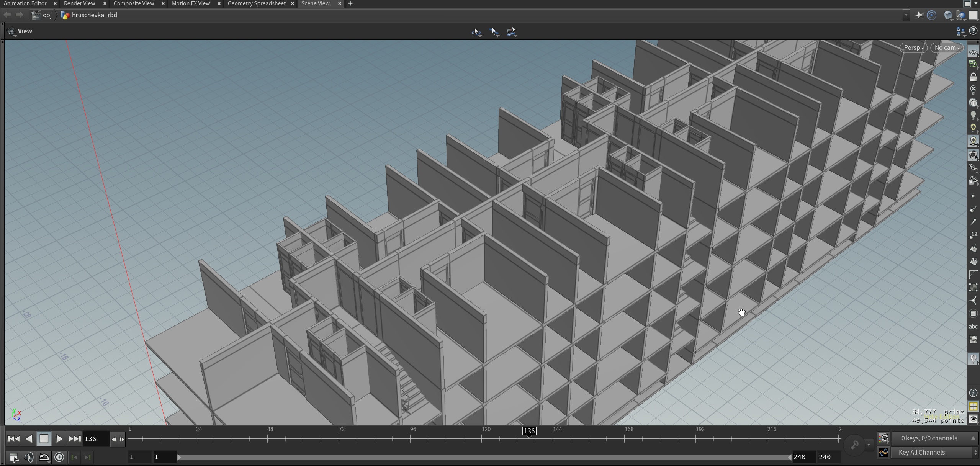The image size is (980, 466).
Task: Click the obj path breadcrumb
Action: 47,15
